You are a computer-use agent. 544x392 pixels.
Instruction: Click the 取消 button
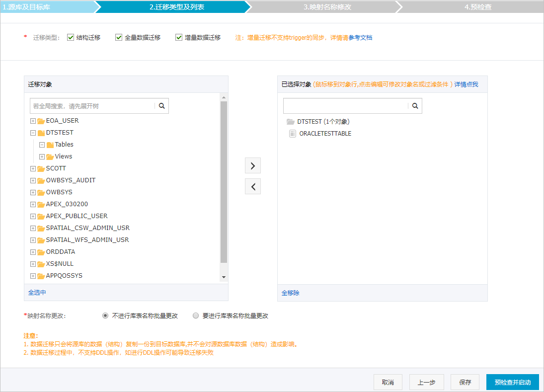pos(388,382)
